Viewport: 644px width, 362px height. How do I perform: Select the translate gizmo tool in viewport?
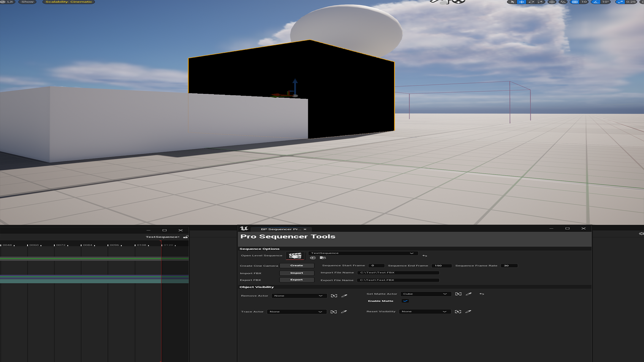click(x=522, y=2)
